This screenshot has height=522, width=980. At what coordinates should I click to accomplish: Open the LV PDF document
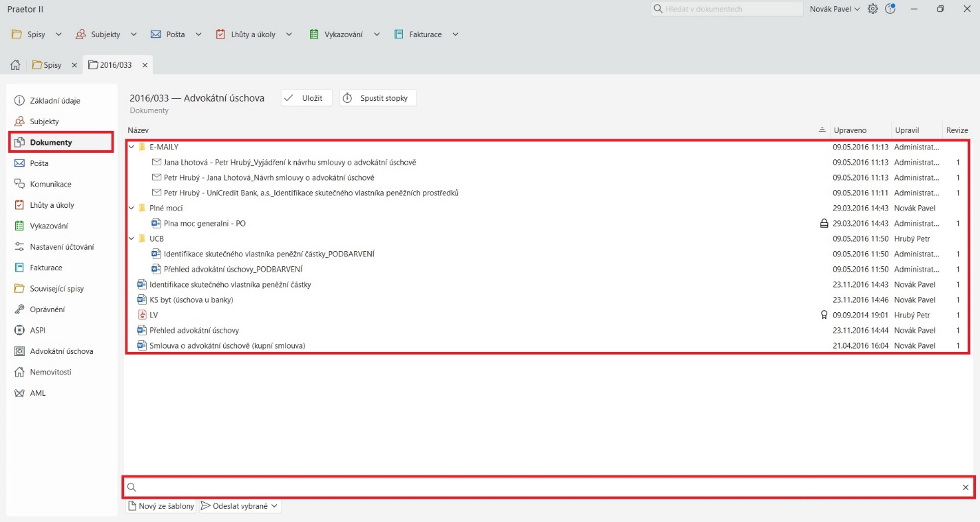click(x=153, y=315)
